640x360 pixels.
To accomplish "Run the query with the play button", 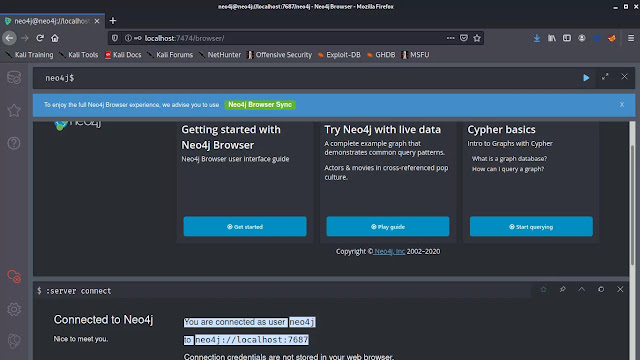I will click(x=586, y=78).
